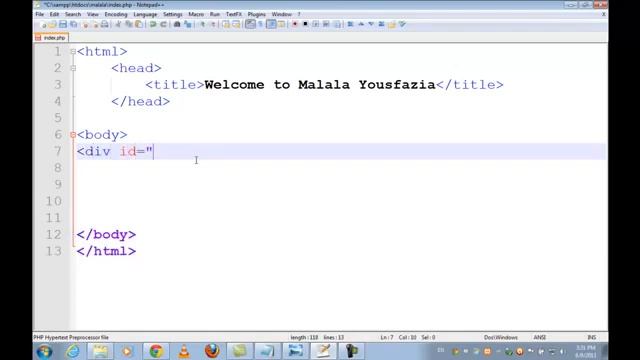Click the title text 'Welcome to Malala Yousfazia'

[x=320, y=85]
